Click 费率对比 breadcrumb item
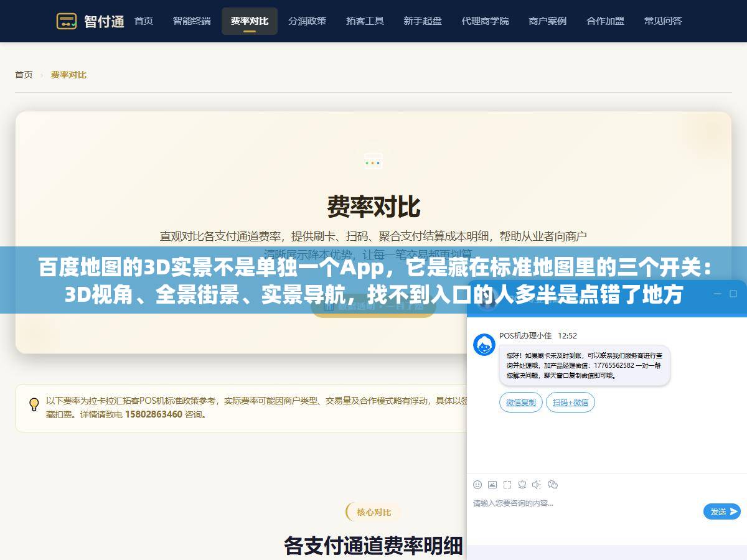747x560 pixels. tap(68, 75)
